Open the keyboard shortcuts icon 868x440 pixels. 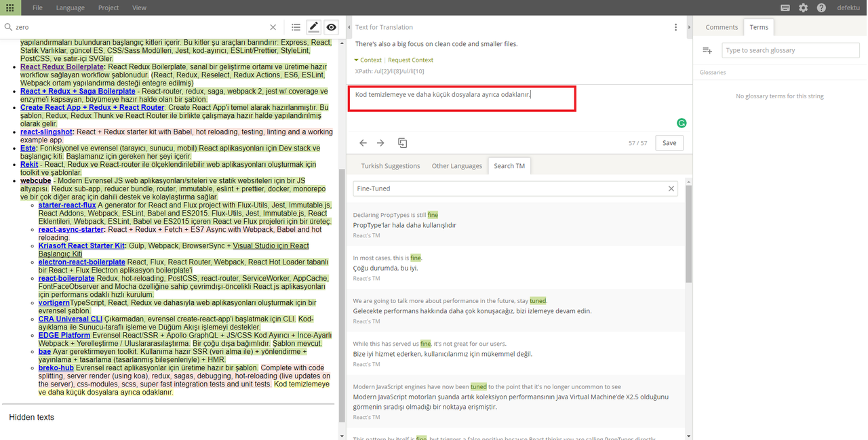click(x=785, y=7)
